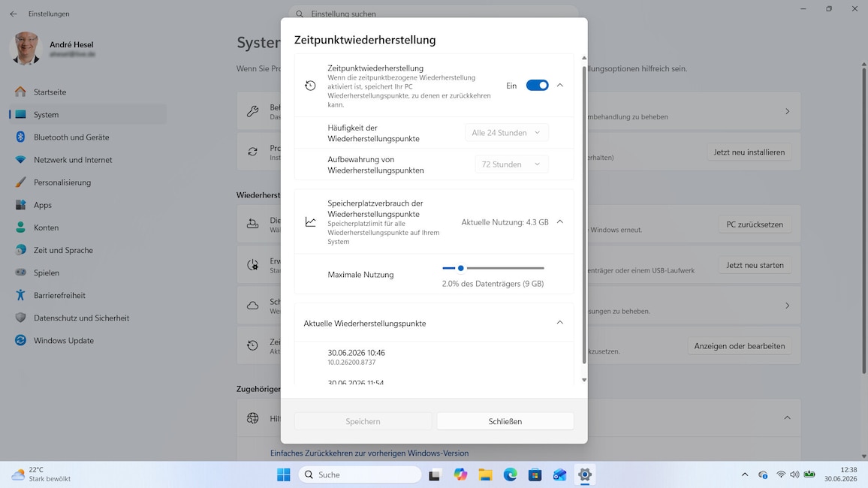The image size is (868, 488).
Task: Click Anzeigen oder bearbeiten button
Action: click(739, 346)
